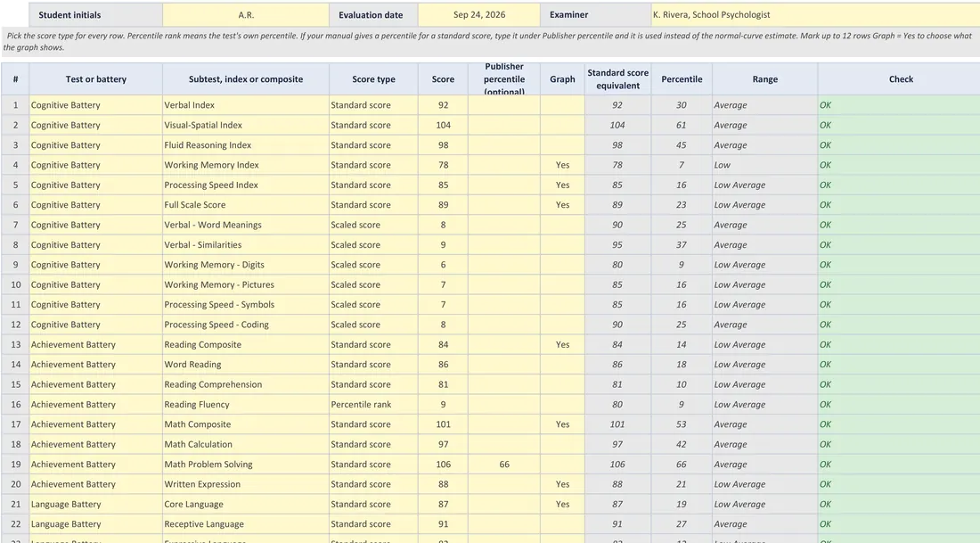Image resolution: width=980 pixels, height=543 pixels.
Task: Select the Processing Speed - Symbols cell
Action: 246,305
